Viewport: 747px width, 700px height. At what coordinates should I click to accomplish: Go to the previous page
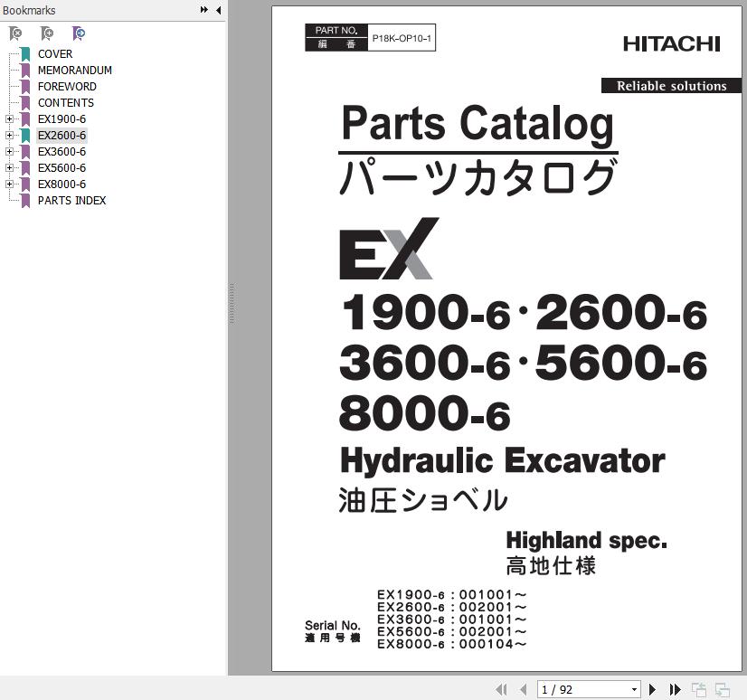(x=523, y=690)
